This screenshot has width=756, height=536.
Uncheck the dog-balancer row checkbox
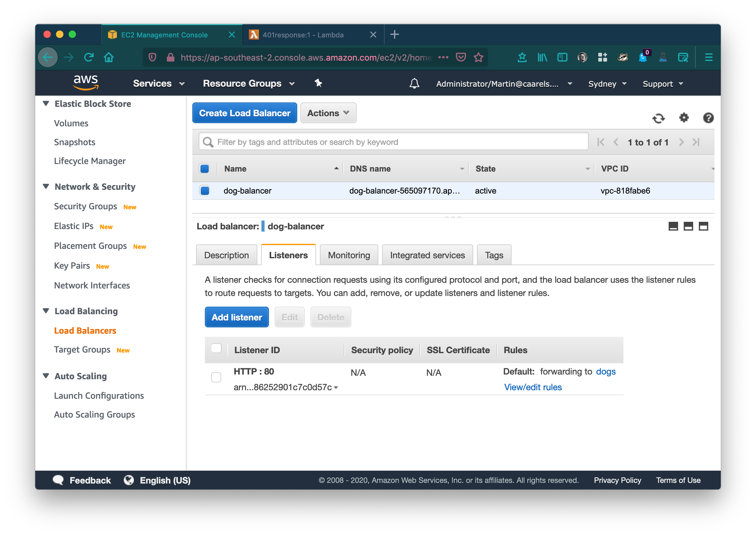click(205, 190)
